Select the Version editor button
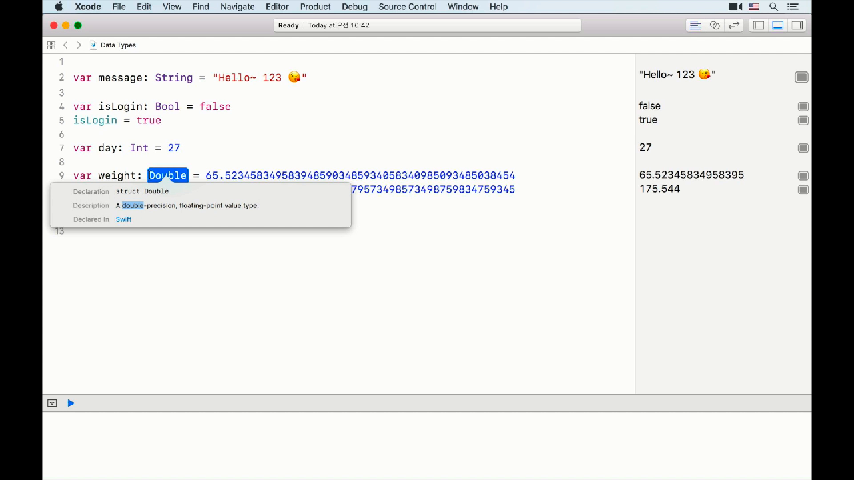This screenshot has height=480, width=854. point(734,25)
